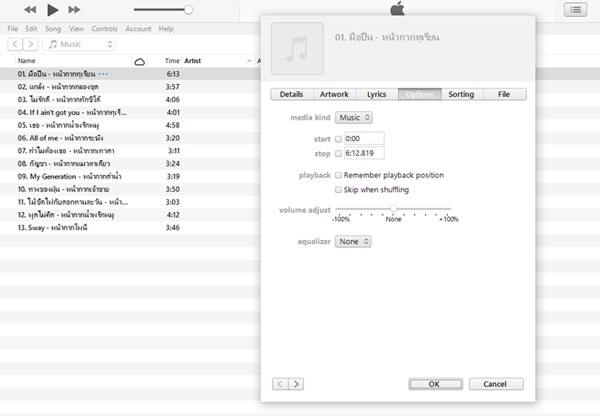Click the OK button

[435, 384]
